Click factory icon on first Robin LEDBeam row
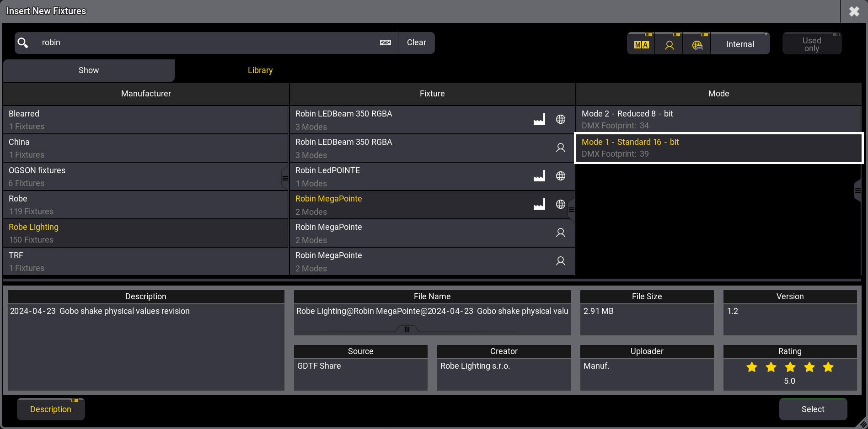 coord(539,119)
